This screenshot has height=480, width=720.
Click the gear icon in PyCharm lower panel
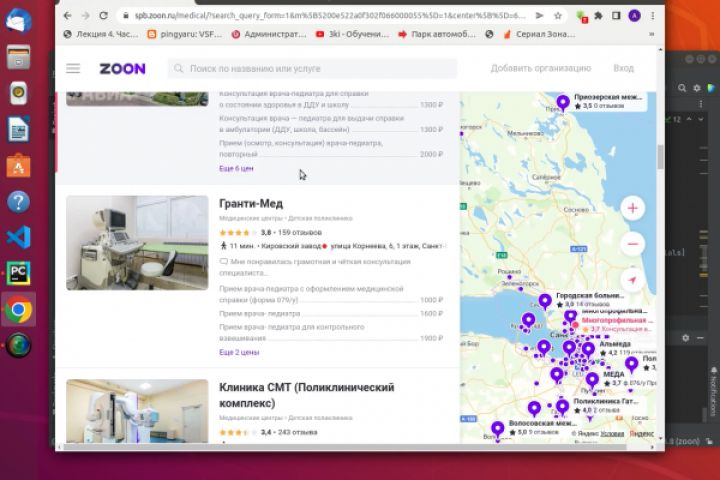[x=686, y=338]
